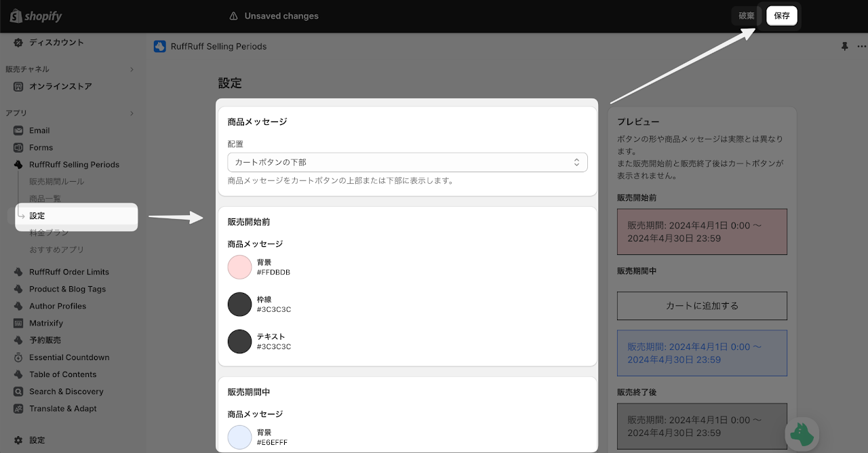Click the 破棄 discard button

(746, 16)
